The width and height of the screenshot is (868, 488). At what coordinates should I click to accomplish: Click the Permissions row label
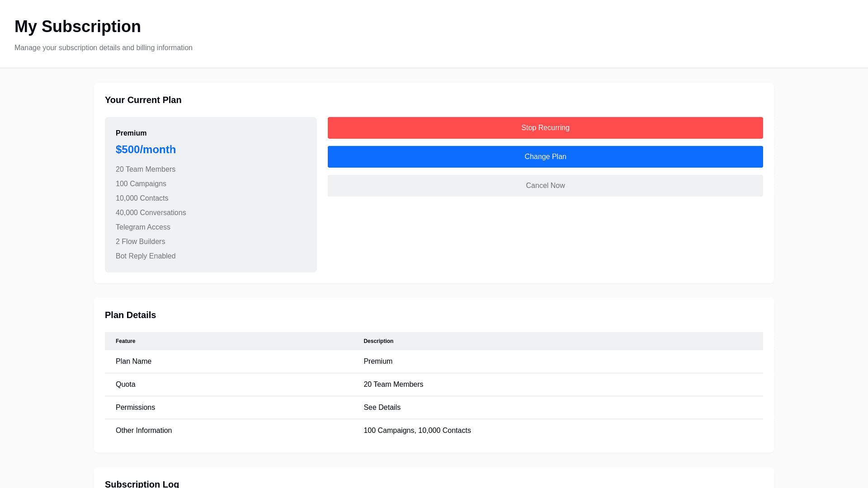click(135, 408)
